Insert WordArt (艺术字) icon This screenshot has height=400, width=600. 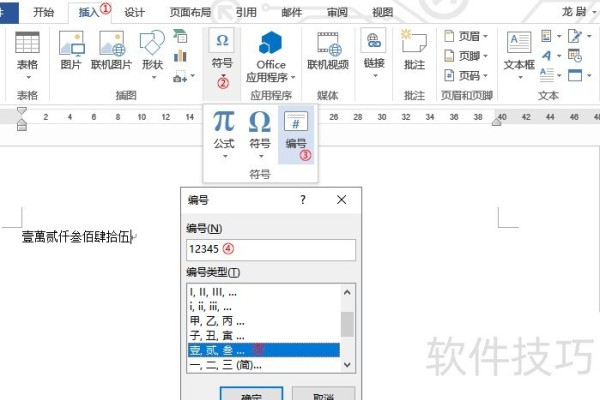tap(546, 56)
